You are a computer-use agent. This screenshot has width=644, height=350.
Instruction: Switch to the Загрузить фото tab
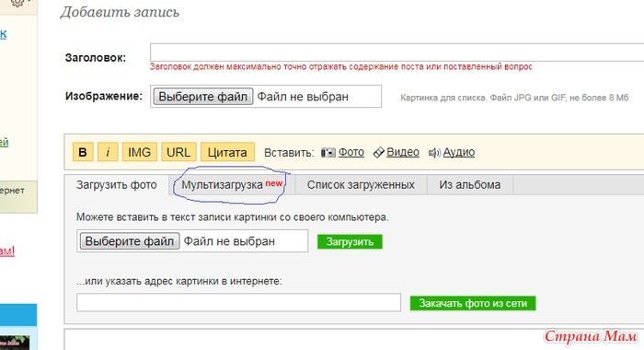coord(117,184)
